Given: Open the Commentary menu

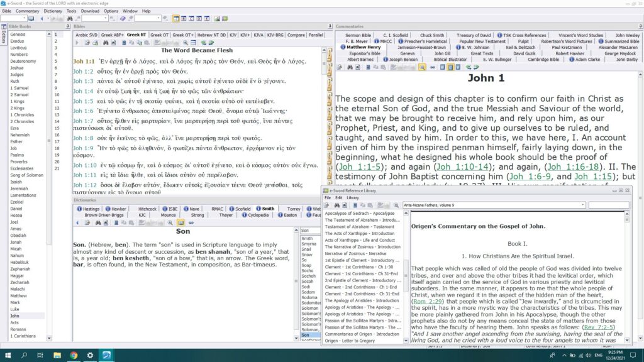Looking at the screenshot, I should pos(27,11).
